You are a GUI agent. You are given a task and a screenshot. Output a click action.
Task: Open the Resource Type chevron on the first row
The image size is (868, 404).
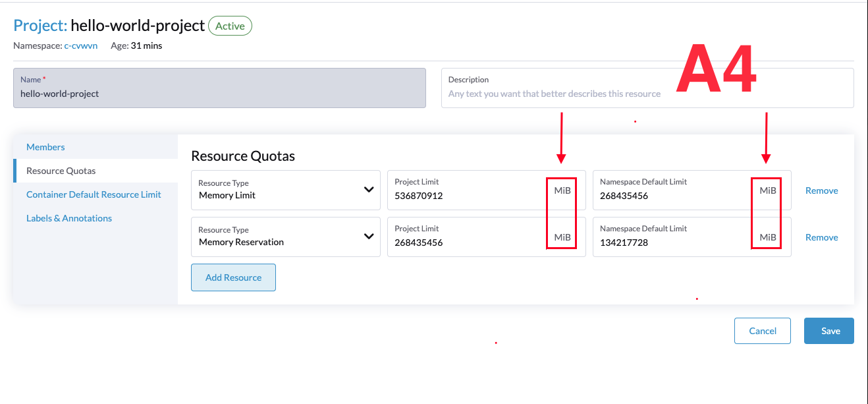coord(369,190)
